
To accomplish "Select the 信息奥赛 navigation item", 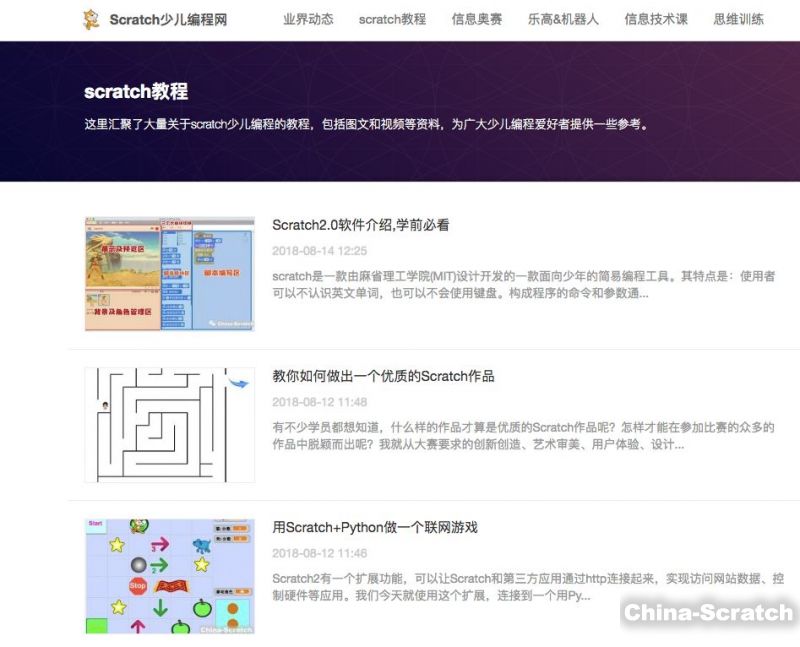I will tap(477, 19).
